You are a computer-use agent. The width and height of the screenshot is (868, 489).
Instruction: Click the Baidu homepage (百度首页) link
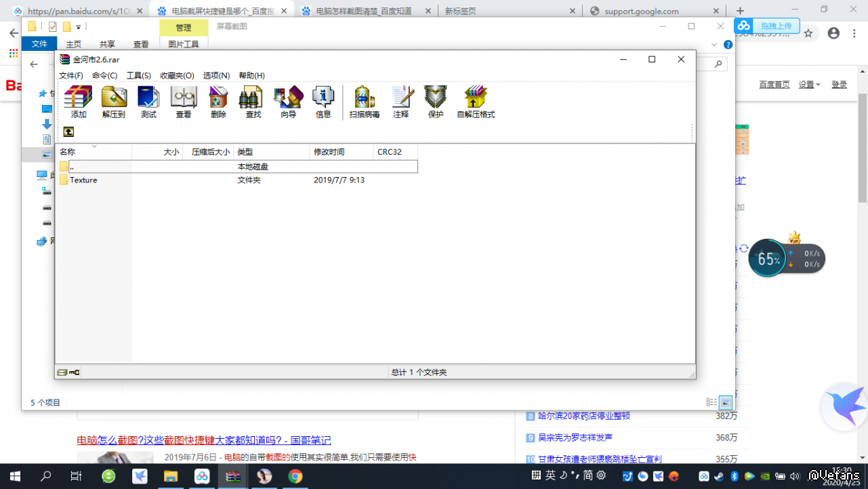[x=774, y=85]
